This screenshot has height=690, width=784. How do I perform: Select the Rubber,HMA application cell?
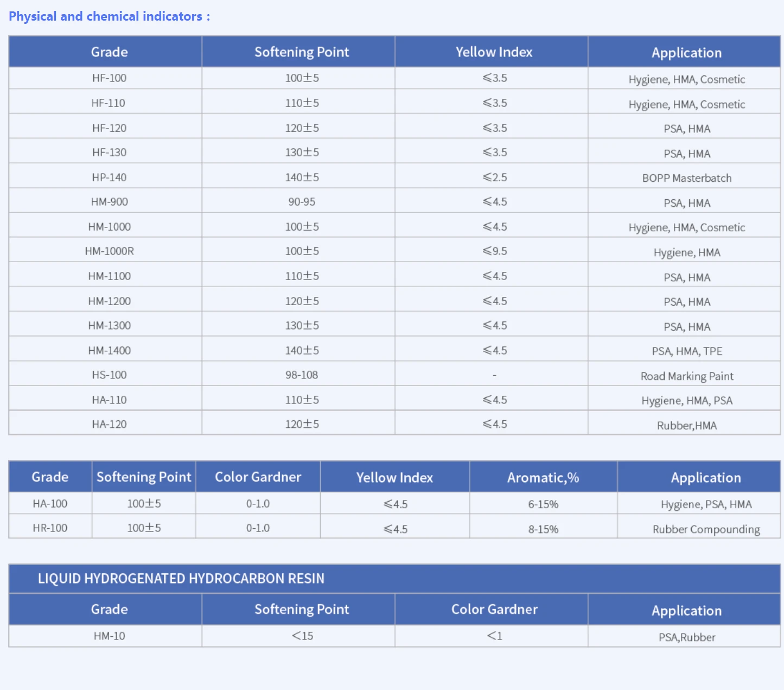tap(687, 426)
